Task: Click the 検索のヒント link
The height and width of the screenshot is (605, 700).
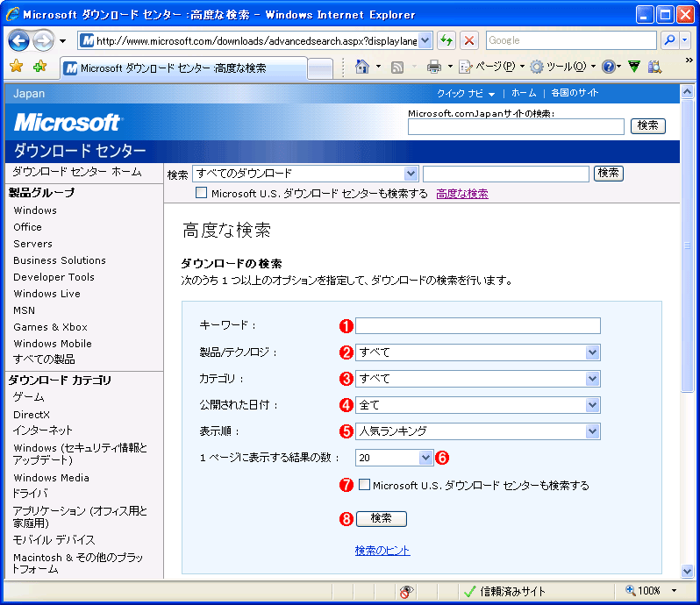Action: (x=382, y=551)
